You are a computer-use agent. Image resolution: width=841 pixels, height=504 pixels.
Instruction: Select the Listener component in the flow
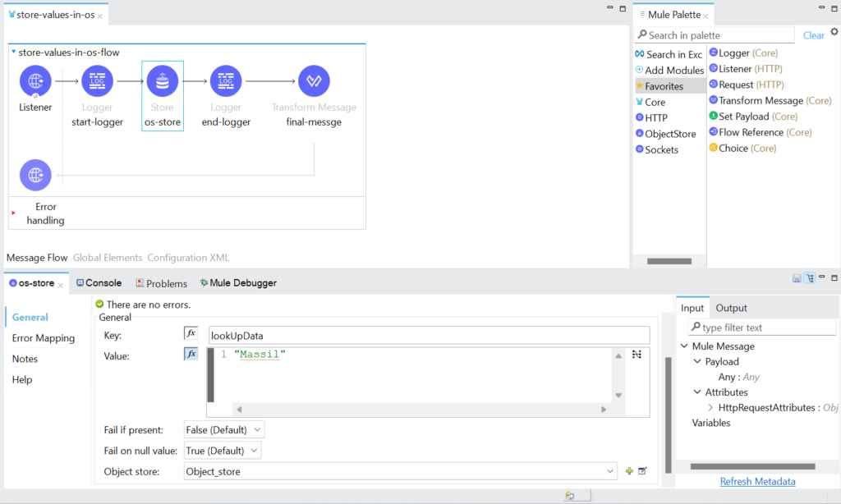click(34, 81)
